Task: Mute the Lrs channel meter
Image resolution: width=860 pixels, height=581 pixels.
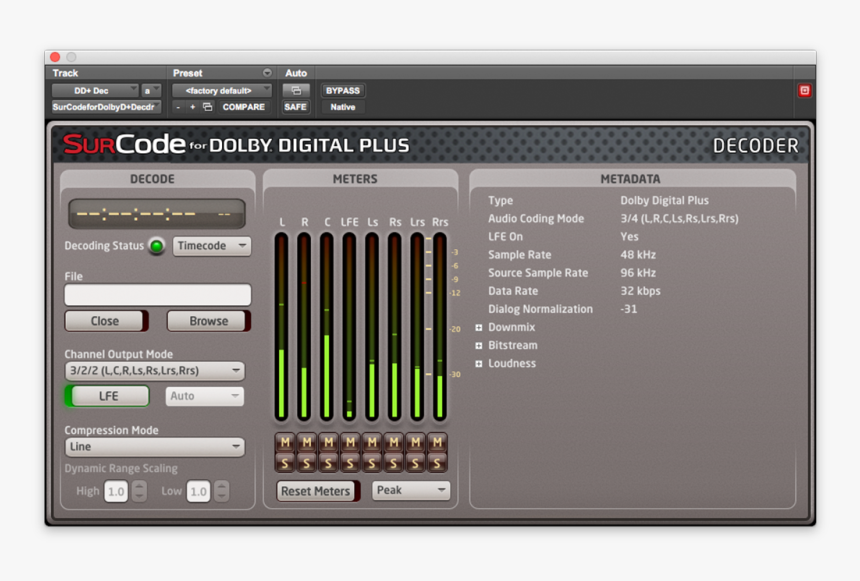Action: pyautogui.click(x=415, y=442)
